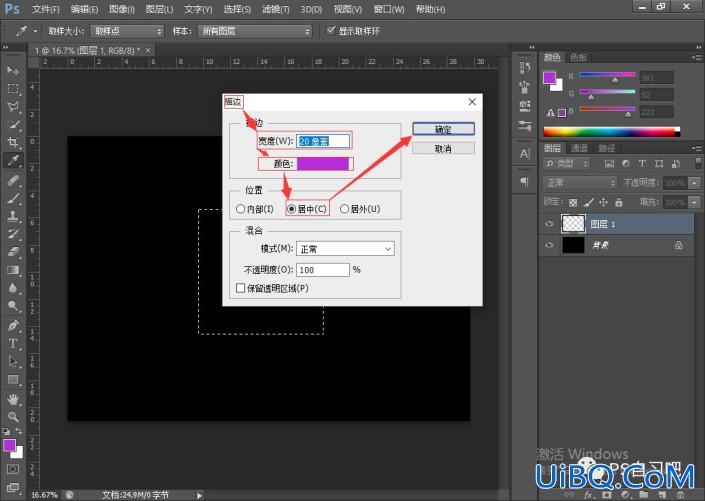Open Layers panel options menu

click(696, 148)
